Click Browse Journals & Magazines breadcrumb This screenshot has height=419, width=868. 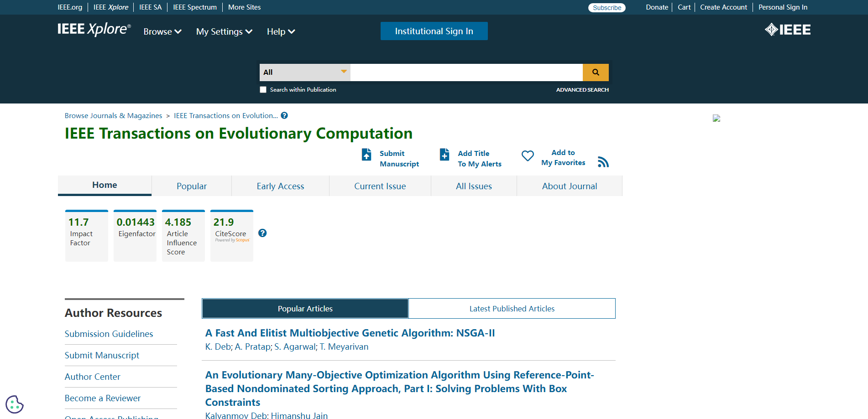tap(114, 116)
